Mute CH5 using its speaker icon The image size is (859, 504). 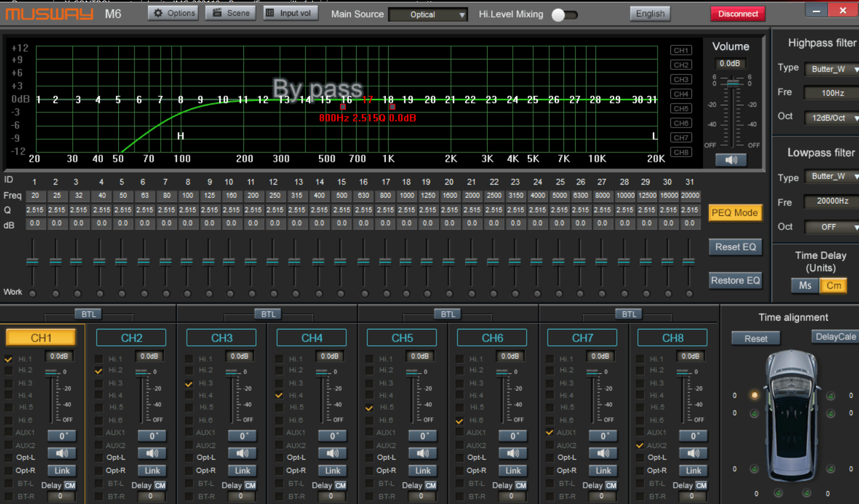pos(423,453)
